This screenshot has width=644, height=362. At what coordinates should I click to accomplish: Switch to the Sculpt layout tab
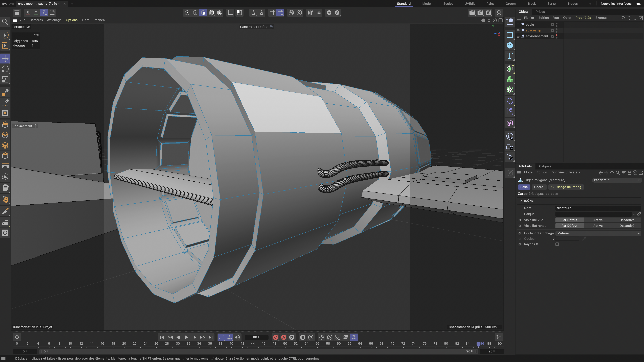click(x=448, y=4)
